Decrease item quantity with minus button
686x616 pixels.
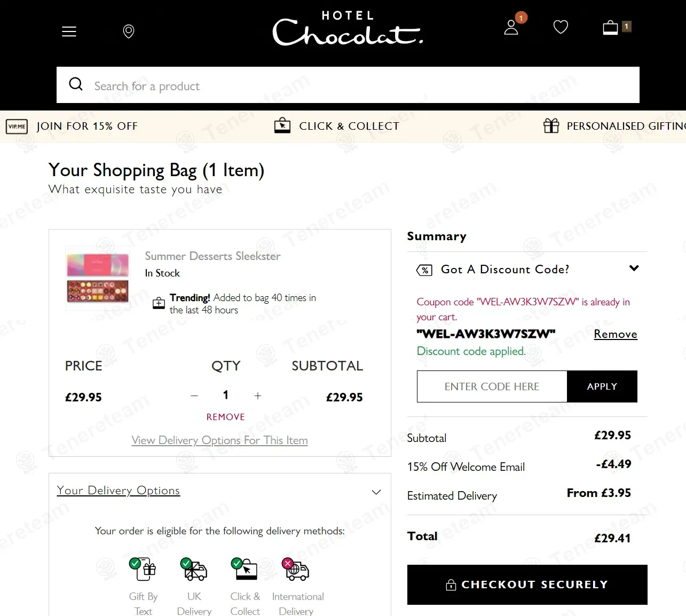pos(194,396)
